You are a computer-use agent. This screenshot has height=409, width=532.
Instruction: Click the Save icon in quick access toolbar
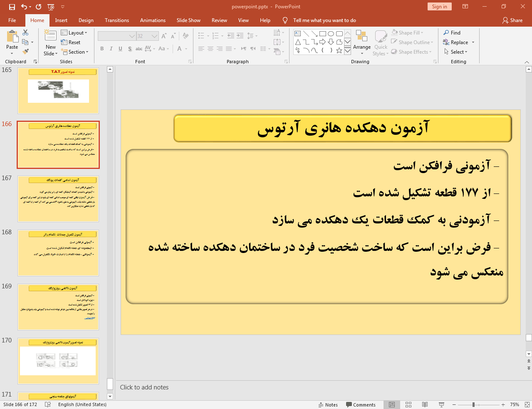click(12, 7)
